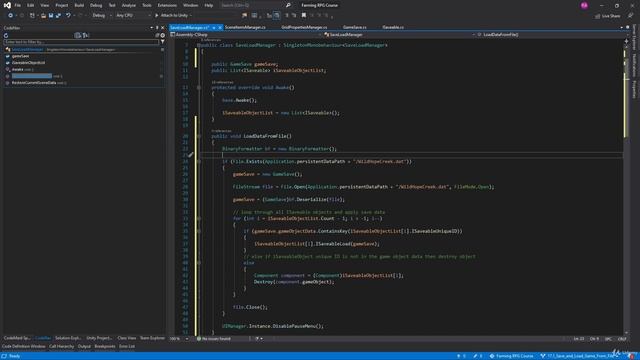Open the Error List tab

(127, 346)
